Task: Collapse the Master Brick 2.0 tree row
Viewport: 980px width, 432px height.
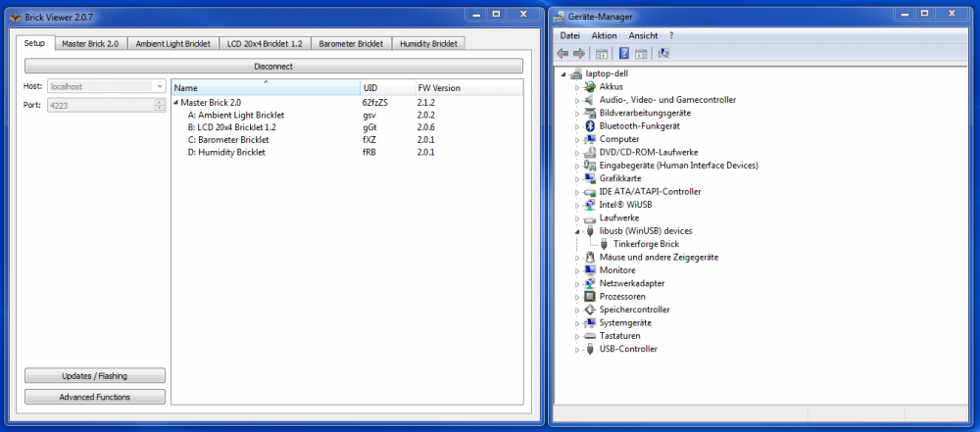Action: click(176, 102)
